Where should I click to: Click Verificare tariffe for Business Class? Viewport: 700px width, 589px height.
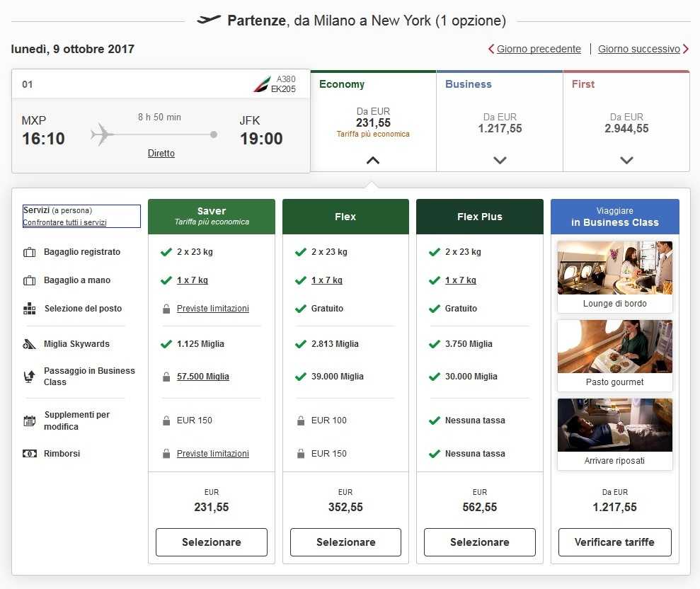[615, 542]
